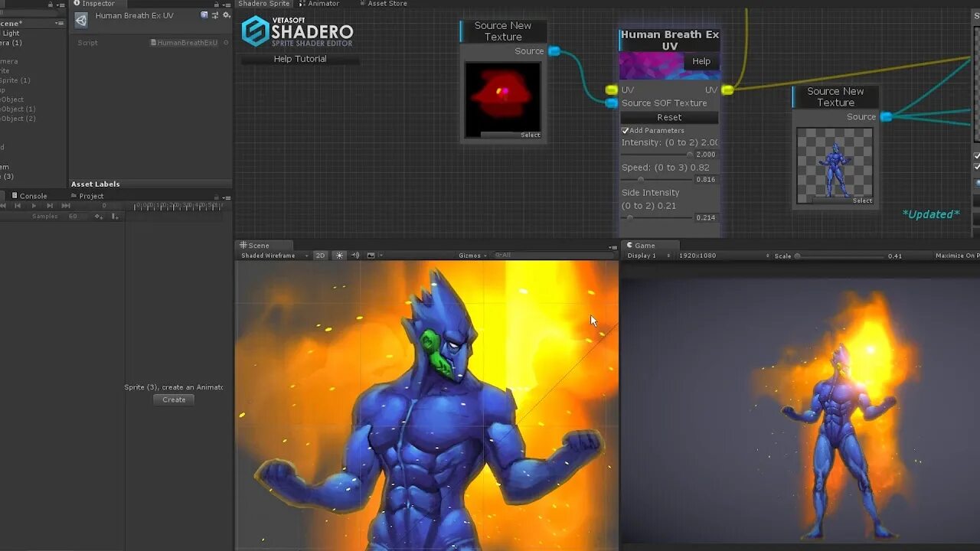Jump to last animation keyframe
The width and height of the screenshot is (980, 551).
pos(65,206)
